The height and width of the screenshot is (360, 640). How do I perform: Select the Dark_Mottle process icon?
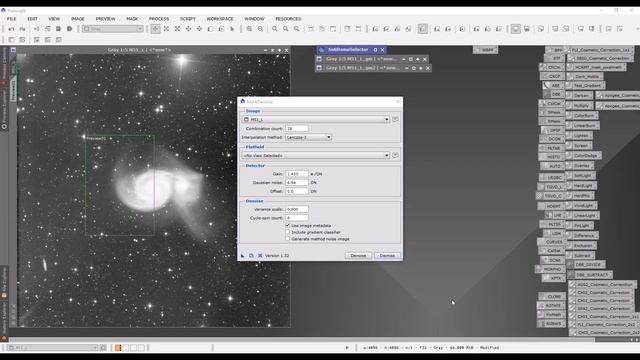[x=584, y=76]
